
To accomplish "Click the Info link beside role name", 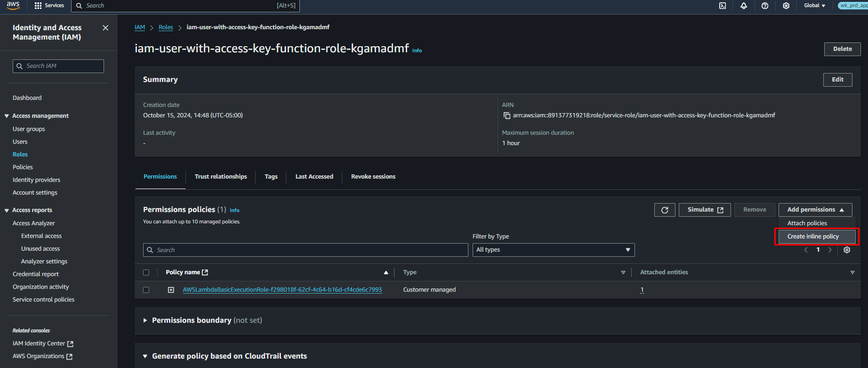I will point(417,50).
